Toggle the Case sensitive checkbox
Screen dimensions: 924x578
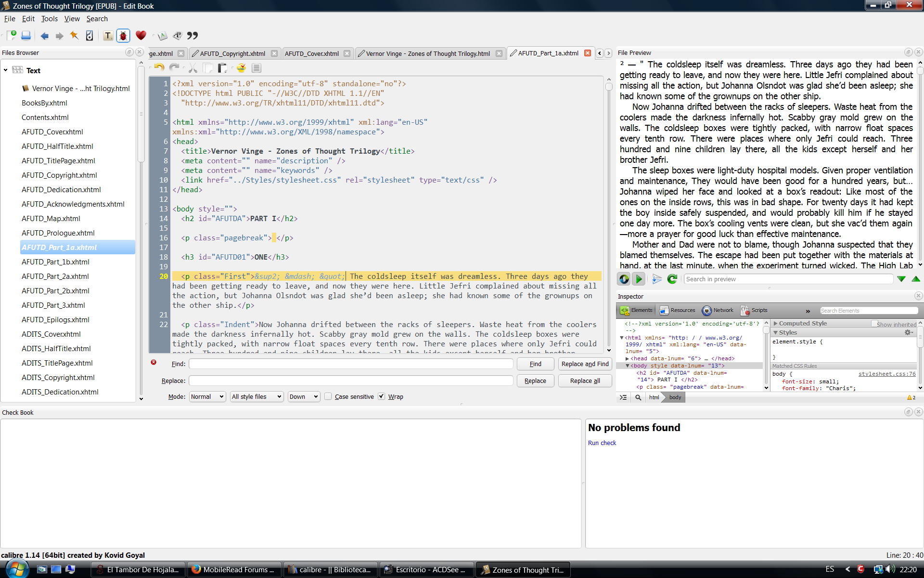328,396
